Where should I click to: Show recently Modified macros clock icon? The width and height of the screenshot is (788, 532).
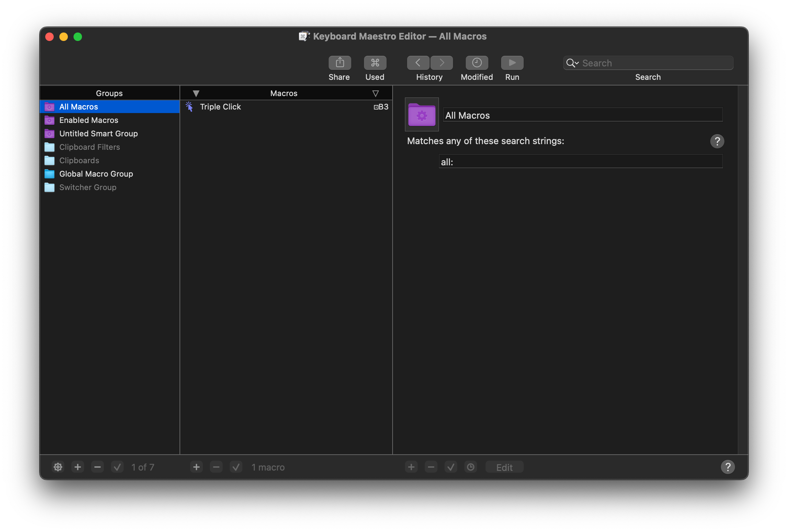[x=477, y=63]
